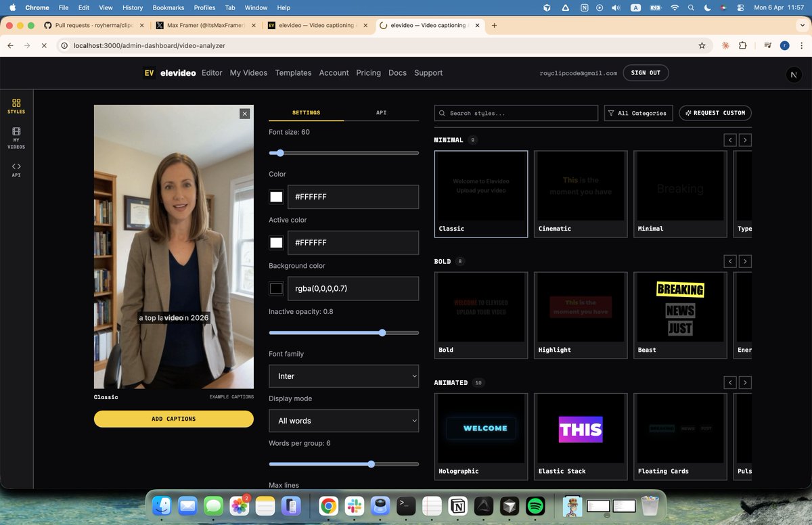This screenshot has width=812, height=525.
Task: Go back in browser history
Action: (11, 45)
